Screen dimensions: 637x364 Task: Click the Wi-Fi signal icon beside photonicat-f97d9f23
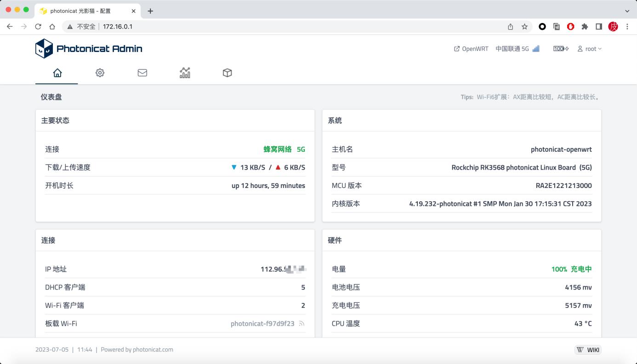coord(301,323)
